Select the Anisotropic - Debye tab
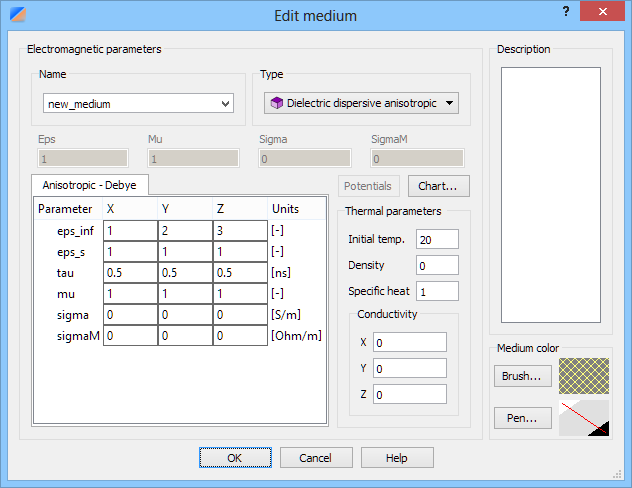Image resolution: width=632 pixels, height=488 pixels. point(89,185)
